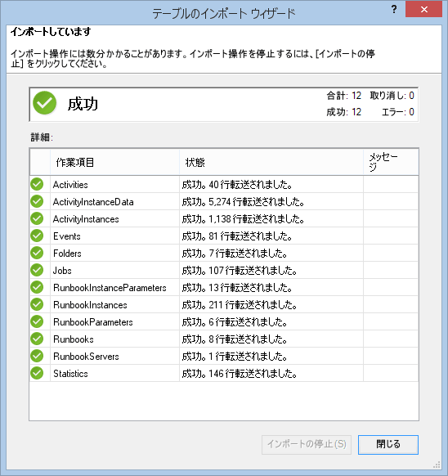Click status text '成功。5,274 行転送されました。'
The image size is (448, 476).
(x=243, y=202)
